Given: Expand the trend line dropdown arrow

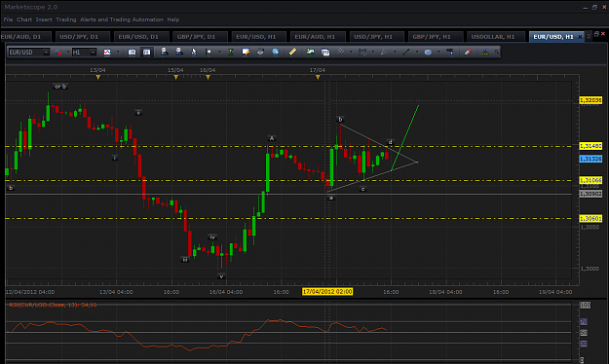Looking at the screenshot, I should click(417, 52).
